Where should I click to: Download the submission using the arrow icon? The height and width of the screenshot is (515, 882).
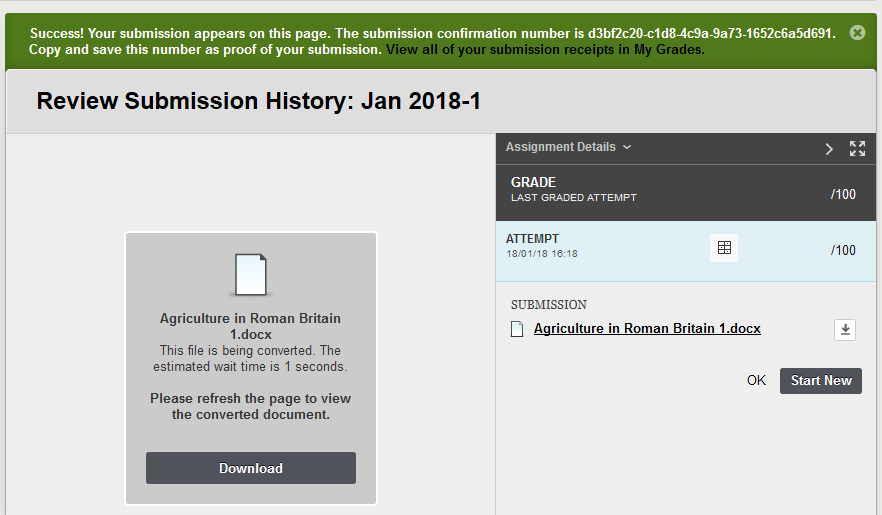tap(845, 329)
